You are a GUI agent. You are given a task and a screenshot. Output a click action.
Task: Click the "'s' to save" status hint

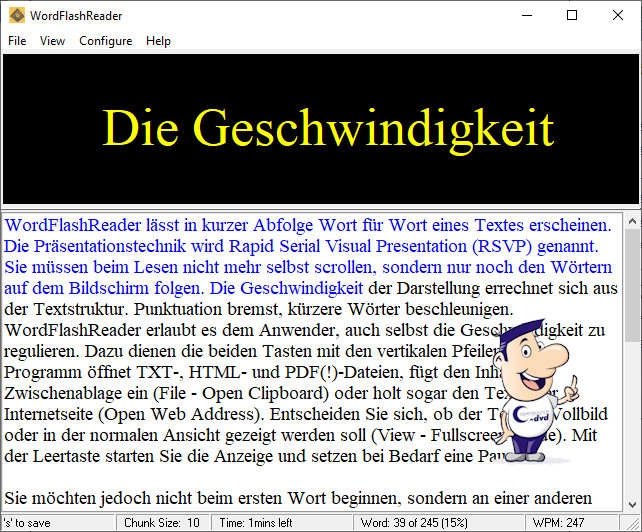click(30, 523)
